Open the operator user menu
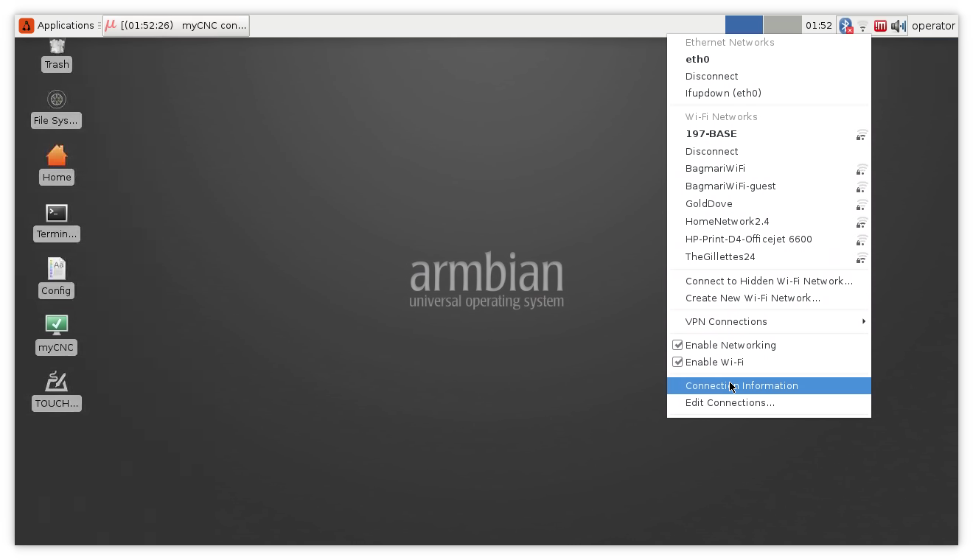Image resolution: width=973 pixels, height=560 pixels. pyautogui.click(x=933, y=26)
